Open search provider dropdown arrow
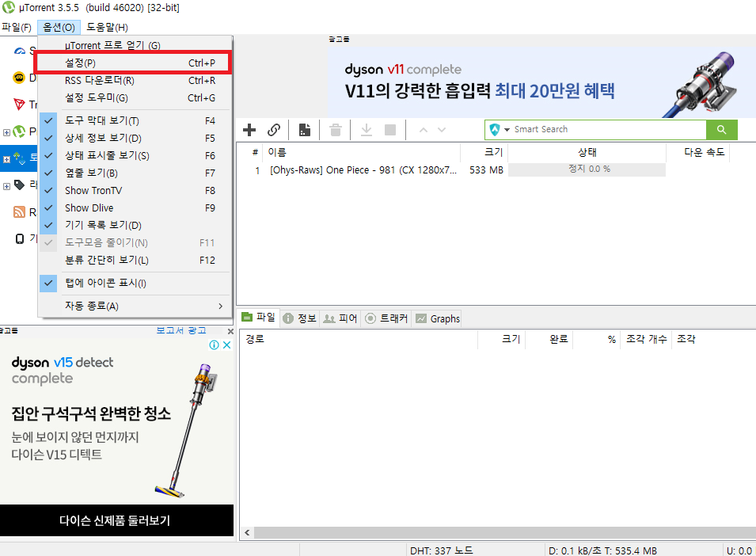756x556 pixels. [x=507, y=130]
